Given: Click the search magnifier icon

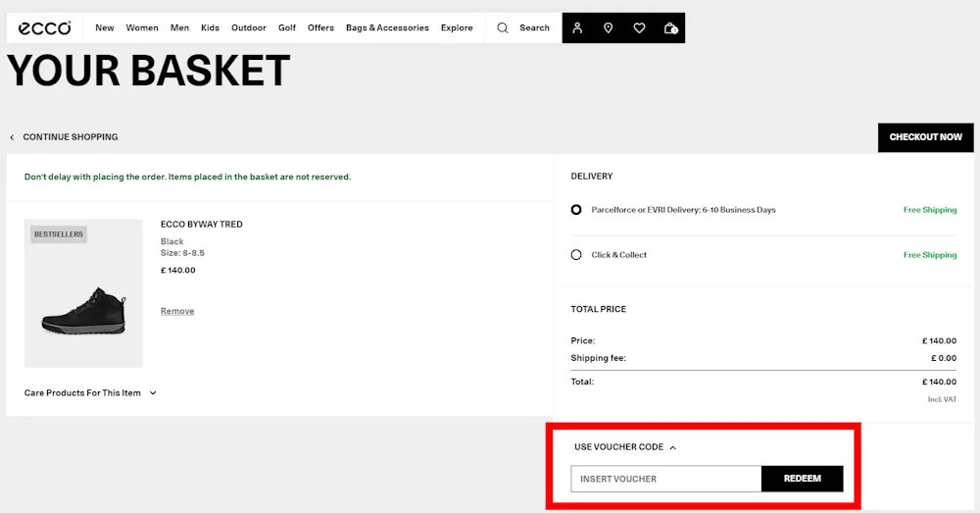Looking at the screenshot, I should coord(503,27).
